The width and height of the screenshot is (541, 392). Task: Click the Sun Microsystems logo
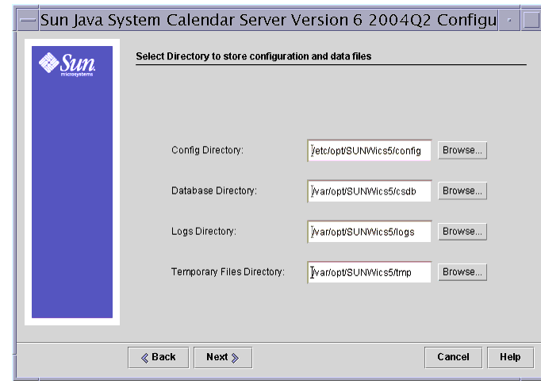(67, 64)
